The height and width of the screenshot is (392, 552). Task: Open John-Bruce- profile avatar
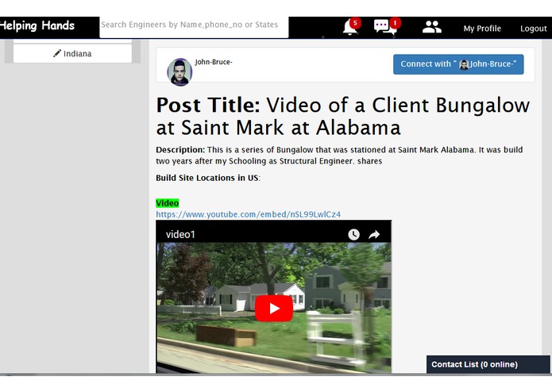click(179, 72)
